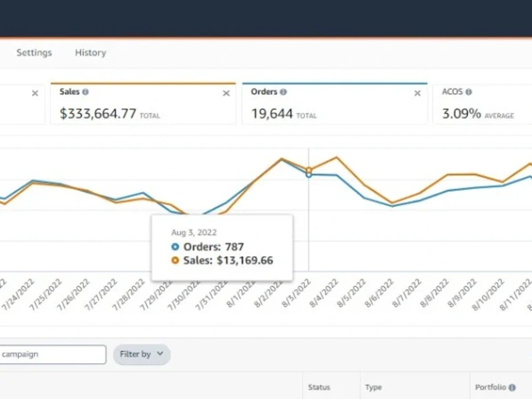Show info tooltip for ACOS

pyautogui.click(x=469, y=92)
